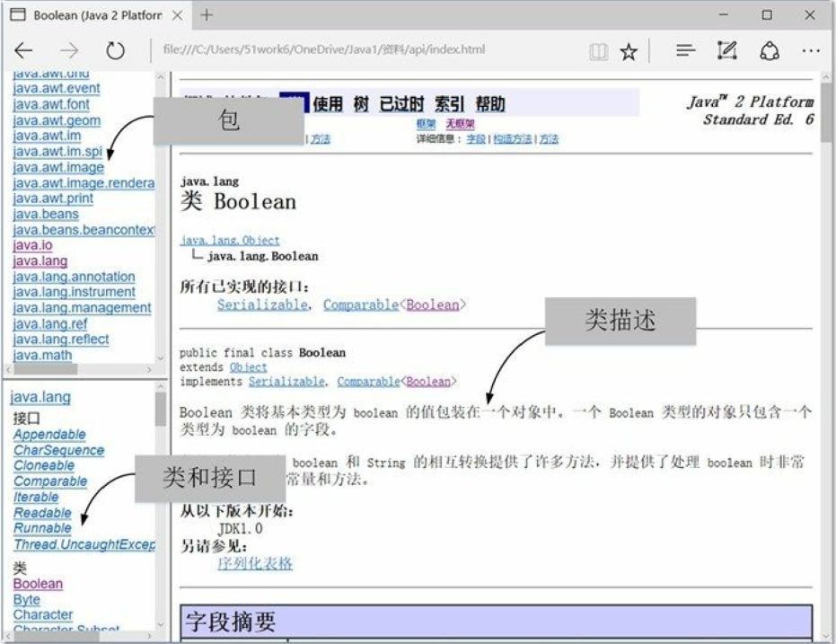The width and height of the screenshot is (836, 644).
Task: Go back with the browser back arrow
Action: click(x=23, y=50)
